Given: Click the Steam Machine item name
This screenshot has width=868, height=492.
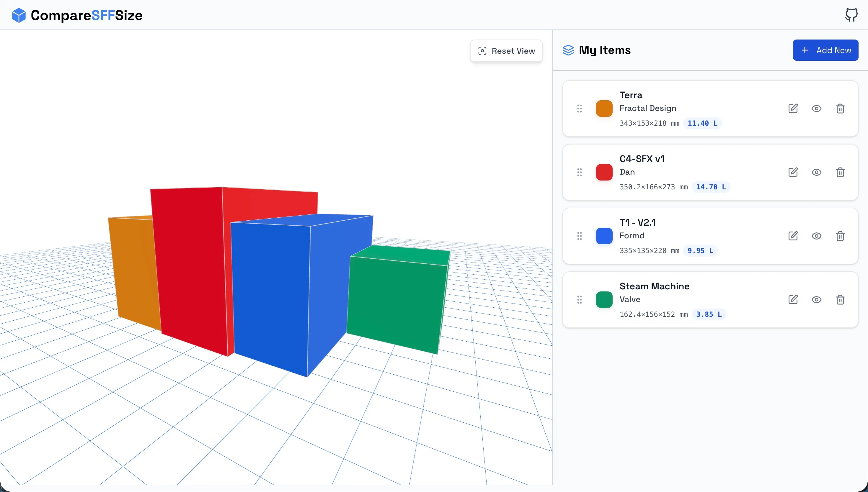Looking at the screenshot, I should point(654,286).
